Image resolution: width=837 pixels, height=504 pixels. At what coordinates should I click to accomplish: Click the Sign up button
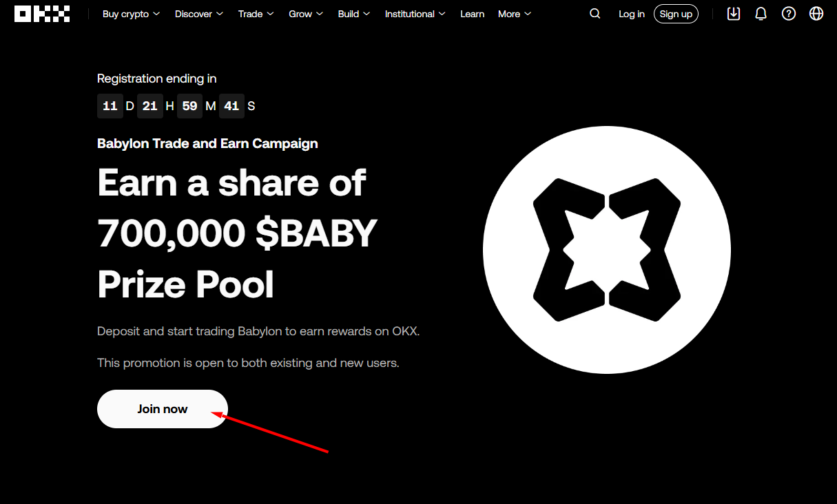pyautogui.click(x=676, y=14)
